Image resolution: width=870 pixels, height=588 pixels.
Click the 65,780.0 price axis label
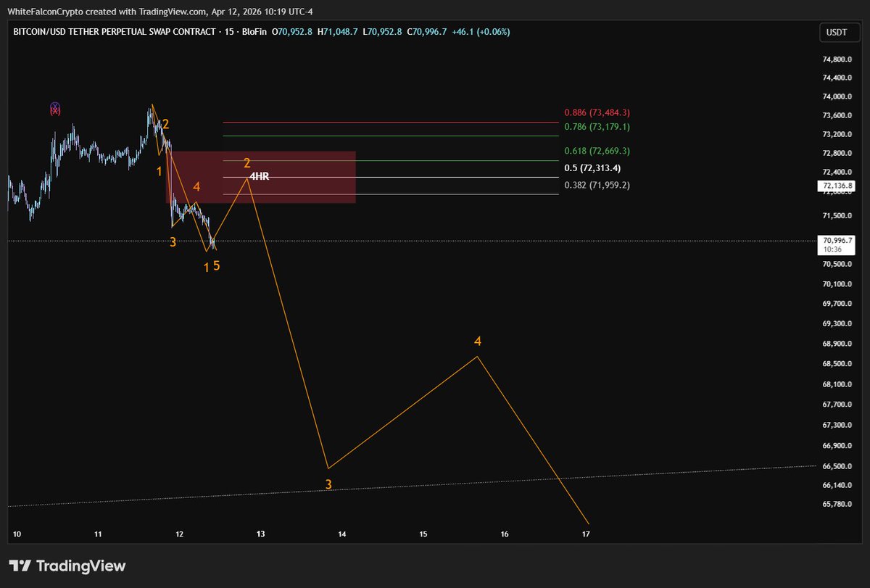point(837,503)
